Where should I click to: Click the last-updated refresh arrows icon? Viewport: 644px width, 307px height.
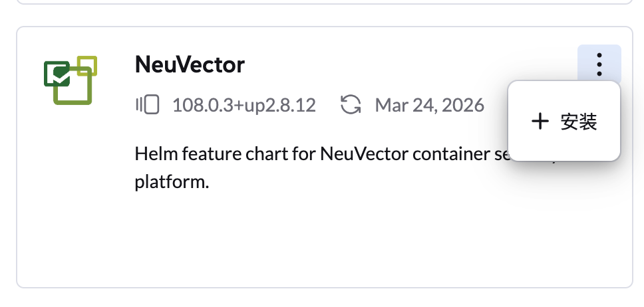pos(351,105)
